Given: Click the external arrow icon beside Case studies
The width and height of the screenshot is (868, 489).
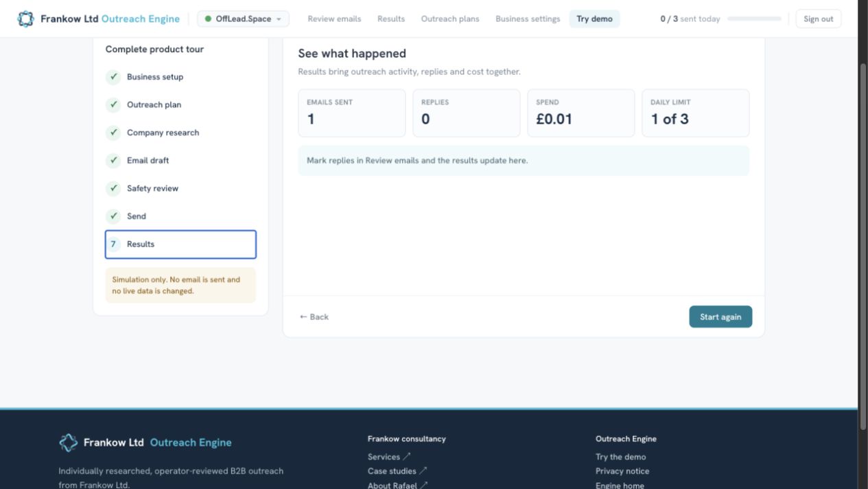Looking at the screenshot, I should click(x=423, y=471).
